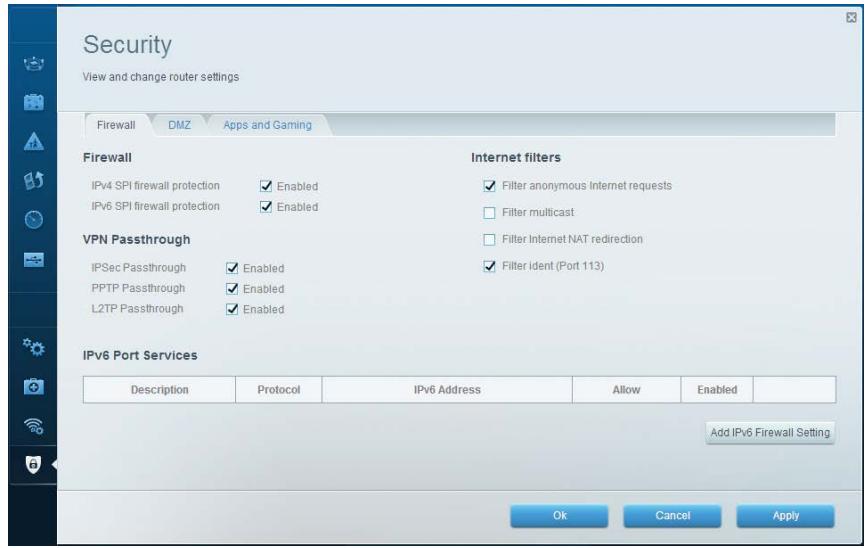Disable L2TP Passthrough checkbox

tap(232, 309)
